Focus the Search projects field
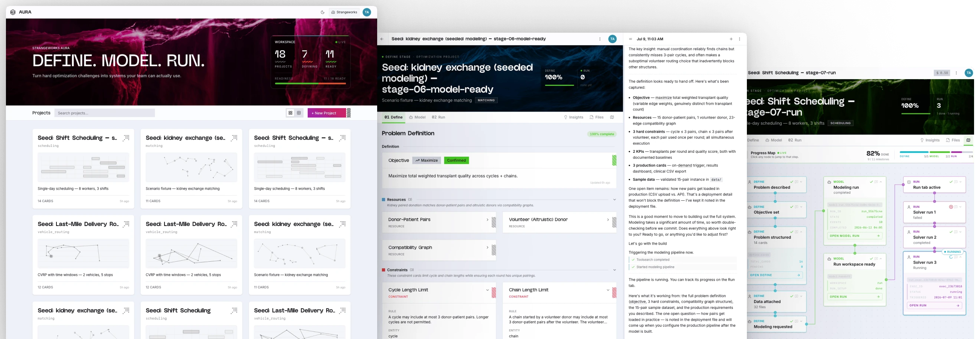980x339 pixels. [x=105, y=113]
